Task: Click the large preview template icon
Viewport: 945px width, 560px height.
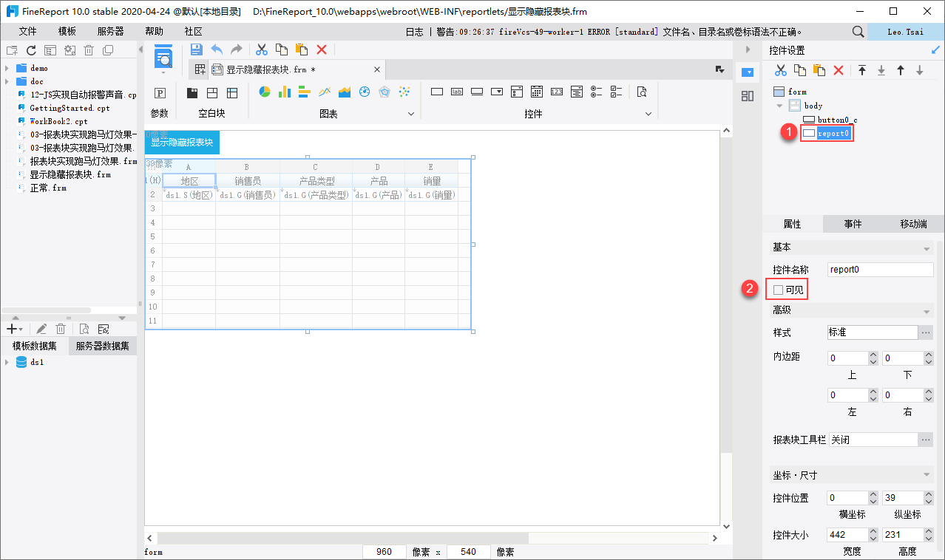Action: pos(163,56)
